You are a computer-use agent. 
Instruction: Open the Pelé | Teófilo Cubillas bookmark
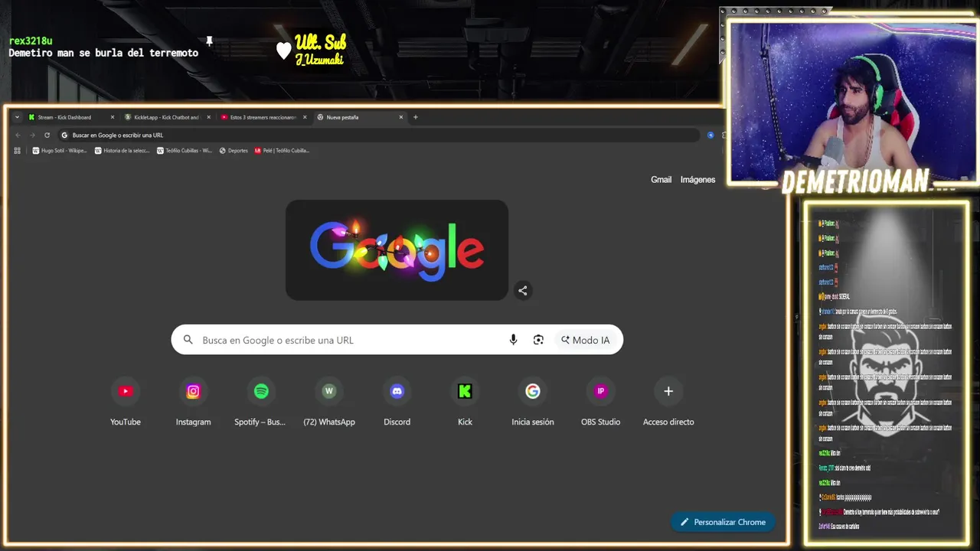pos(282,151)
